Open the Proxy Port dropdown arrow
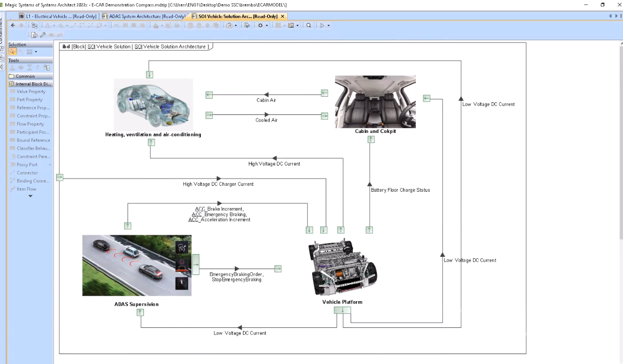 click(50, 165)
